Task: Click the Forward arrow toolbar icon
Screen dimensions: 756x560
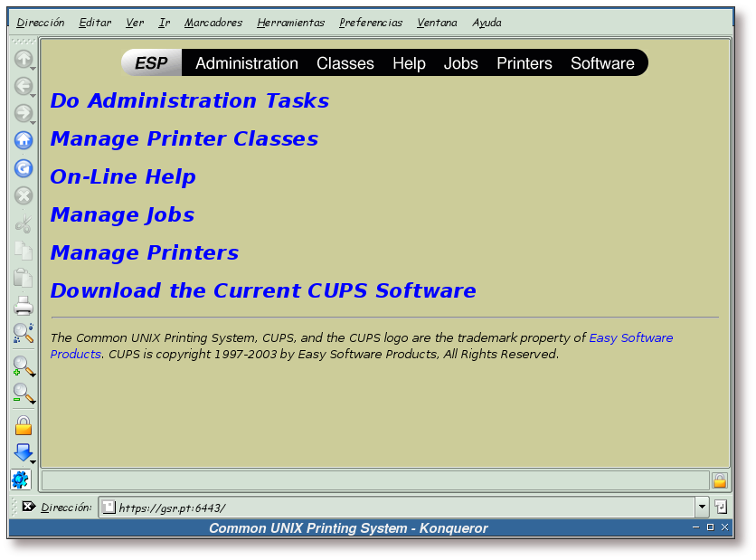Action: click(x=23, y=113)
